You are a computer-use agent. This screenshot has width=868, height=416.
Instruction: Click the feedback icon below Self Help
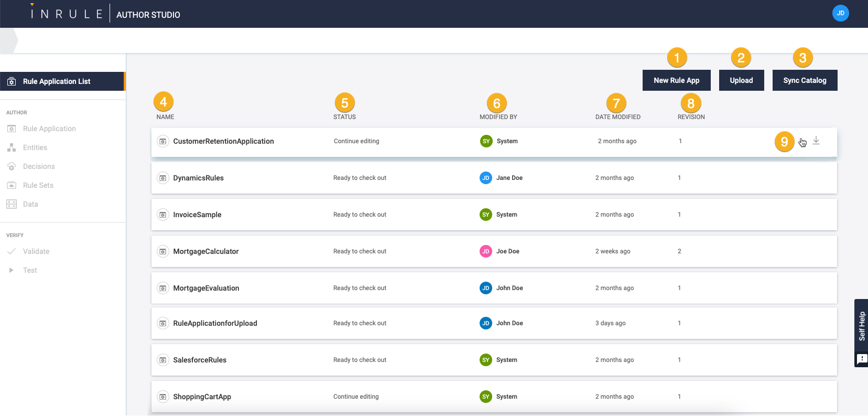click(x=862, y=359)
